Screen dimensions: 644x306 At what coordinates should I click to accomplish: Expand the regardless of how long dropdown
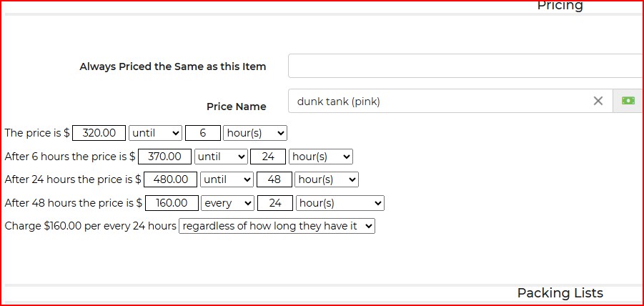[277, 226]
